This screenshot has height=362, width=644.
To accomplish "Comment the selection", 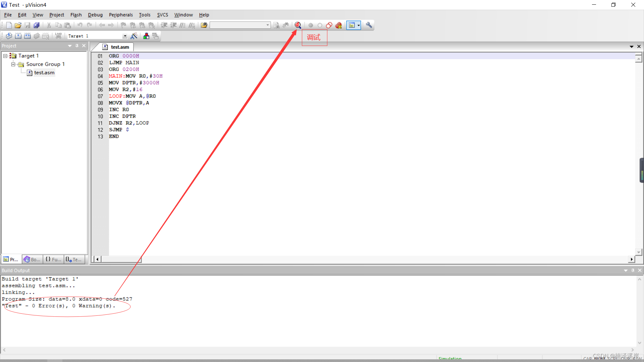I will click(x=182, y=25).
